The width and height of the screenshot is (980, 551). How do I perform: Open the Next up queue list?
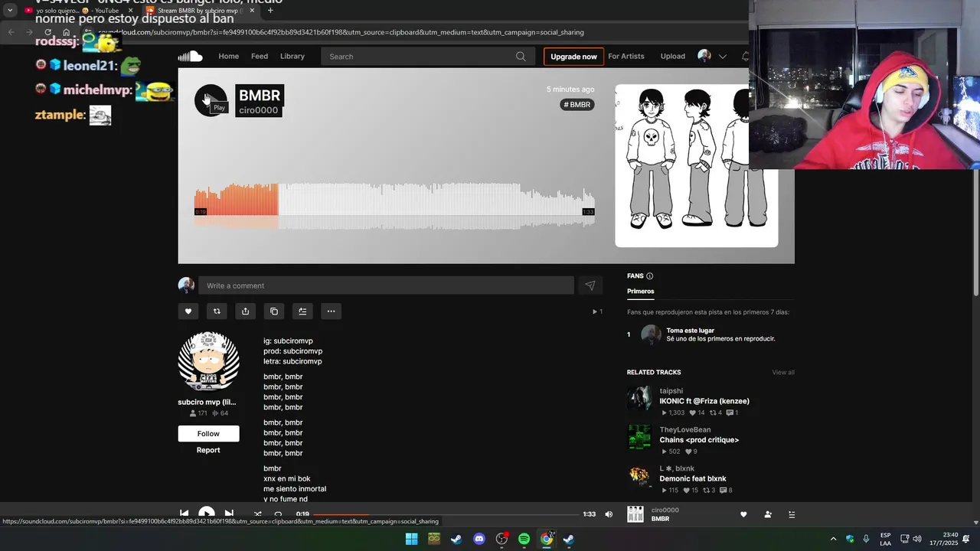click(x=792, y=515)
